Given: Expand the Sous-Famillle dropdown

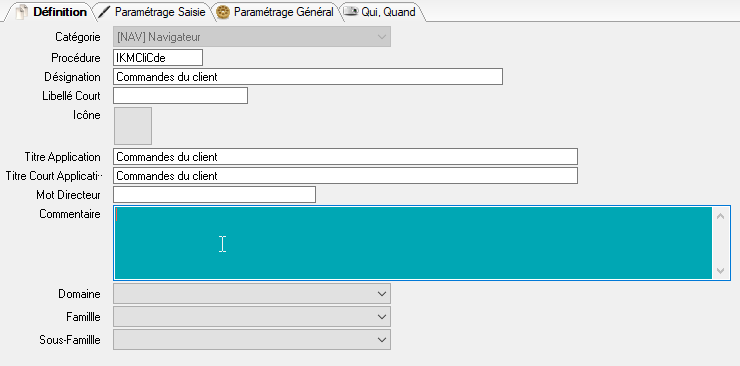Looking at the screenshot, I should coord(252,340).
